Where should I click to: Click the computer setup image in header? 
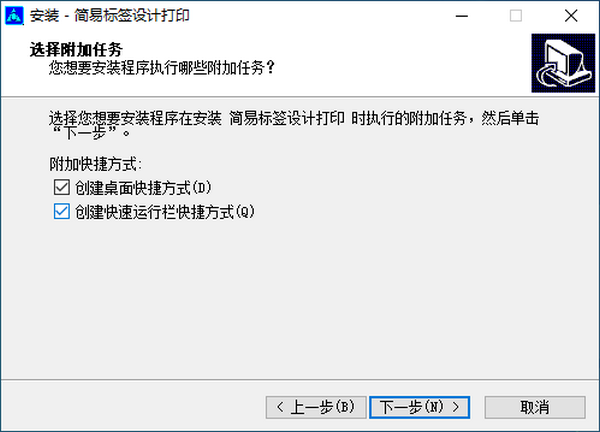563,63
